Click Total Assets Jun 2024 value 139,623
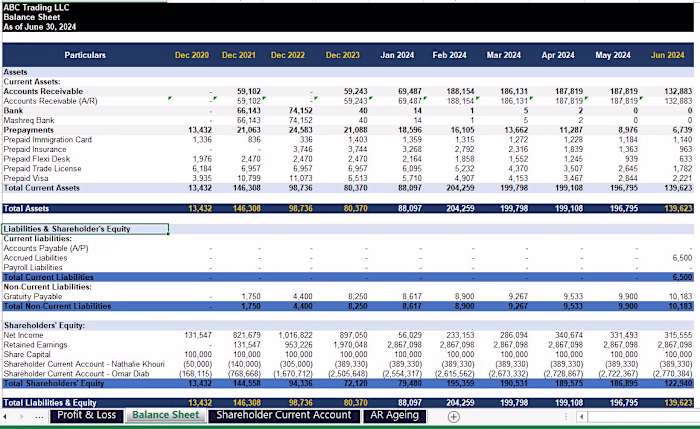 (678, 208)
